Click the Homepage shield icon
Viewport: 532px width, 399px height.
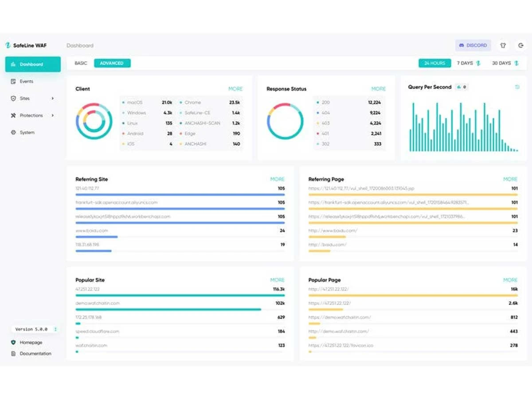point(13,343)
